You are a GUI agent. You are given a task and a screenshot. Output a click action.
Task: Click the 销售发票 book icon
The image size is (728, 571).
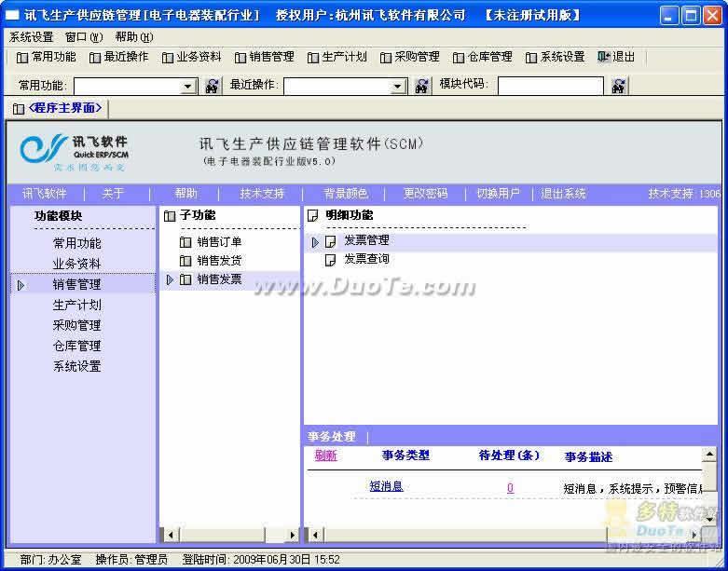pyautogui.click(x=185, y=279)
